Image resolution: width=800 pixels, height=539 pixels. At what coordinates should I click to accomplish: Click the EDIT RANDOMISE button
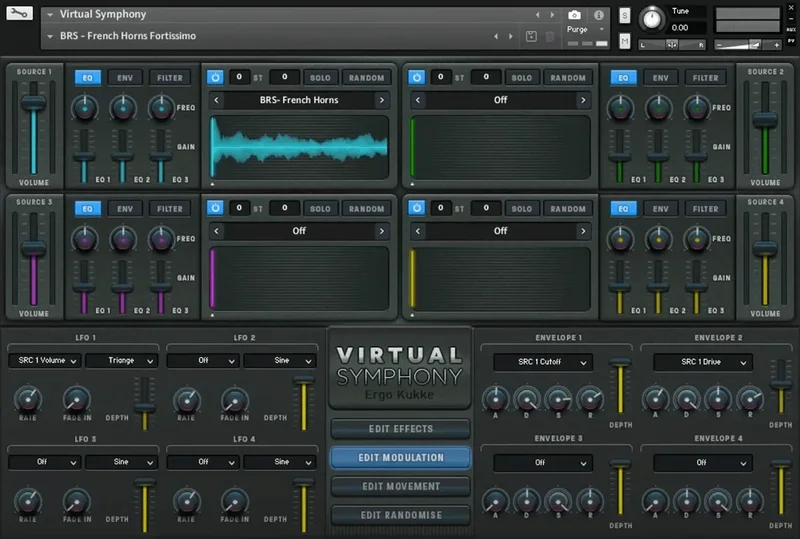tap(401, 515)
